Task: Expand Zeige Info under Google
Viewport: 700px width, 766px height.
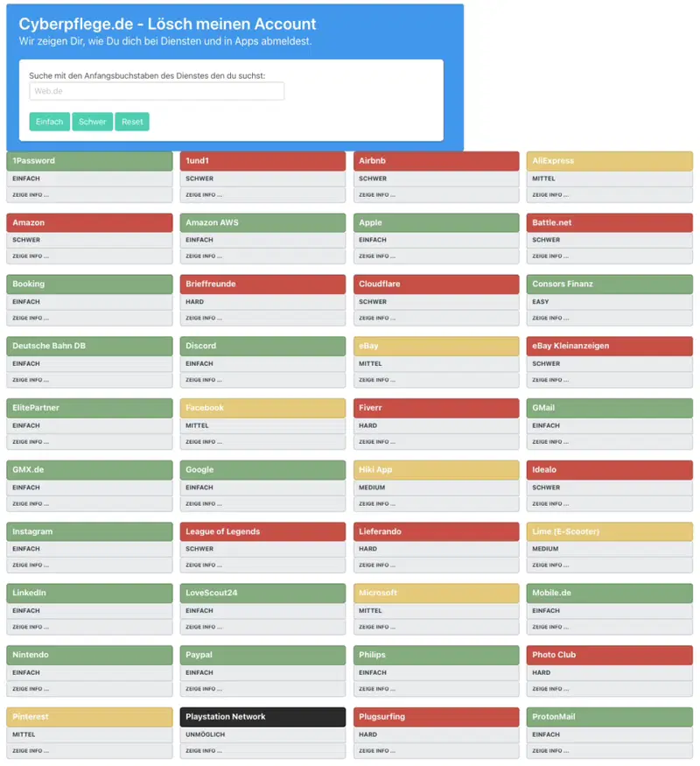Action: click(x=262, y=503)
